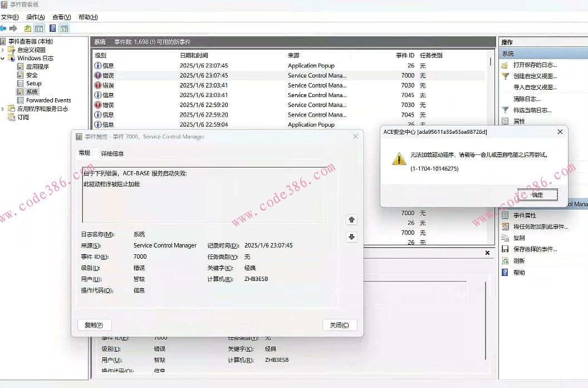Click the filter current log funnel icon
The height and width of the screenshot is (388, 588).
(x=505, y=110)
